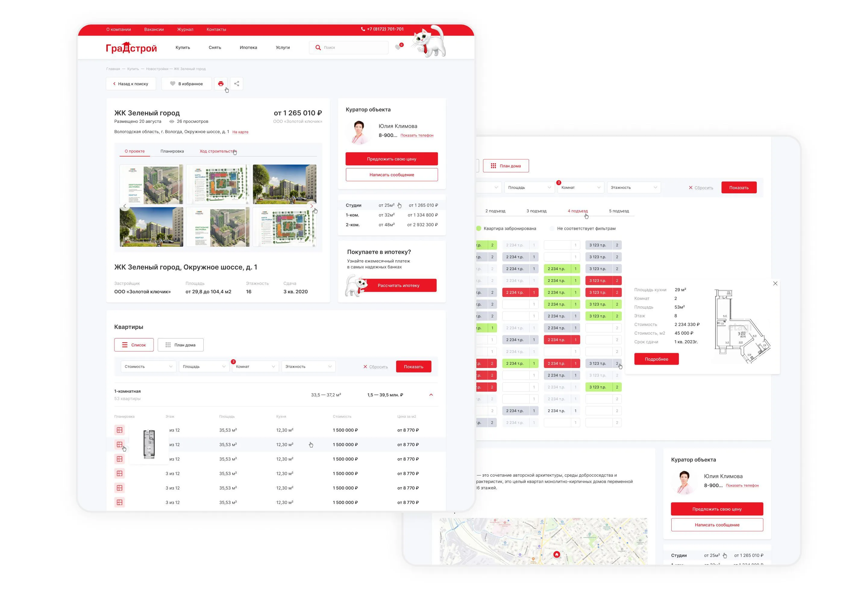Open О компании top link
Screen dimensions: 868x614
pos(118,29)
